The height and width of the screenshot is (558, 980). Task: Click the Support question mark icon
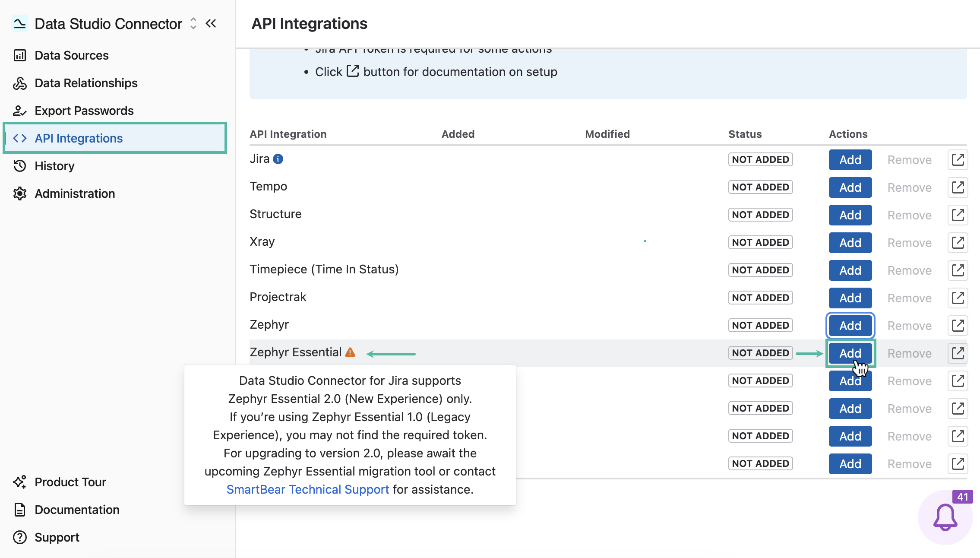tap(20, 537)
